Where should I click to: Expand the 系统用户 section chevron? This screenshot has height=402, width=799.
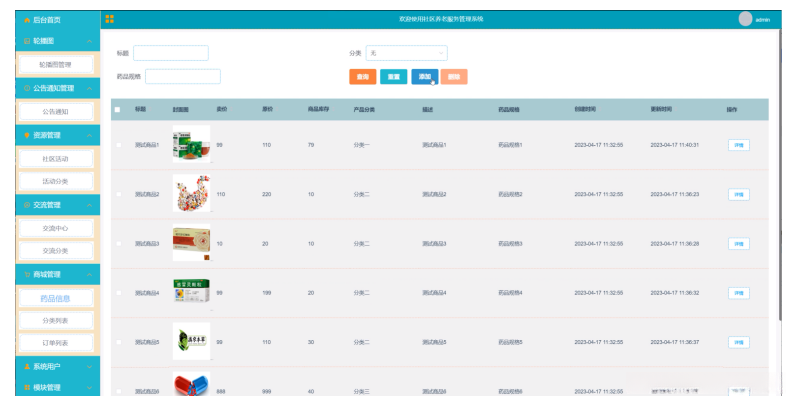(x=89, y=366)
